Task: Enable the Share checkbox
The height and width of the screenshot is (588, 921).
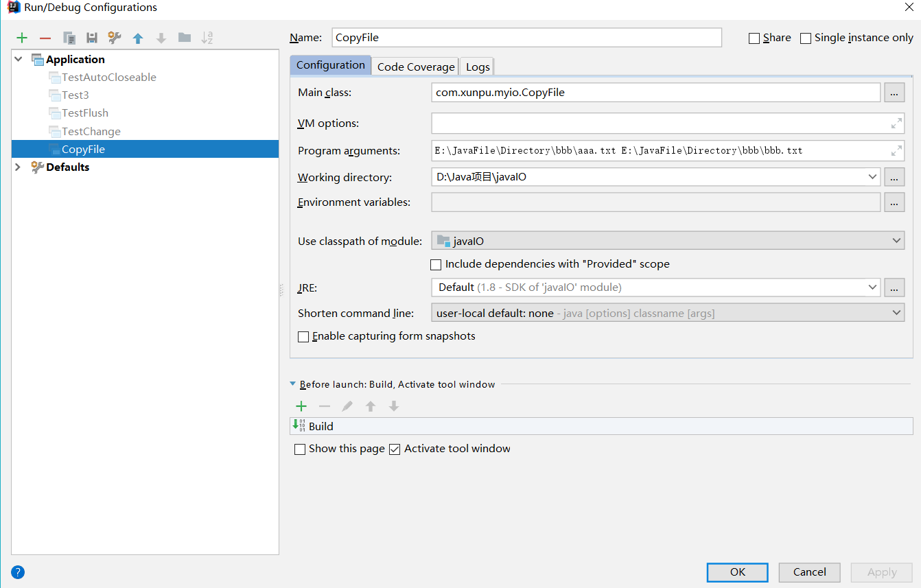Action: (x=754, y=38)
